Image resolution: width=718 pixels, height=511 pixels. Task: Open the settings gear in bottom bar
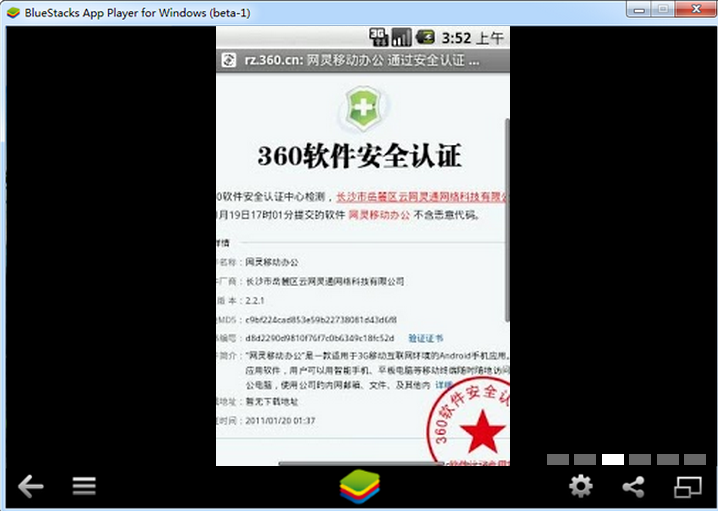[x=581, y=486]
